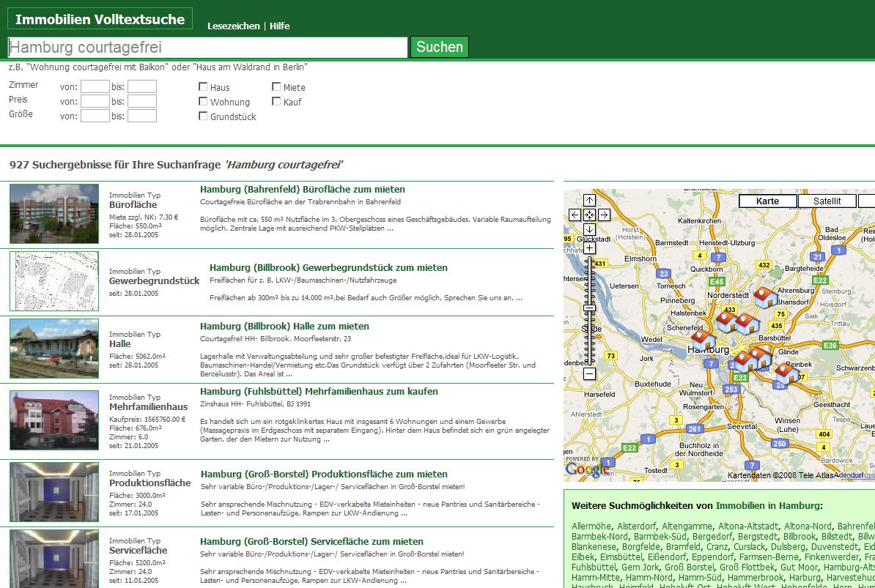Image resolution: width=875 pixels, height=588 pixels.
Task: Open the Alsterdorf district link
Action: (x=637, y=526)
